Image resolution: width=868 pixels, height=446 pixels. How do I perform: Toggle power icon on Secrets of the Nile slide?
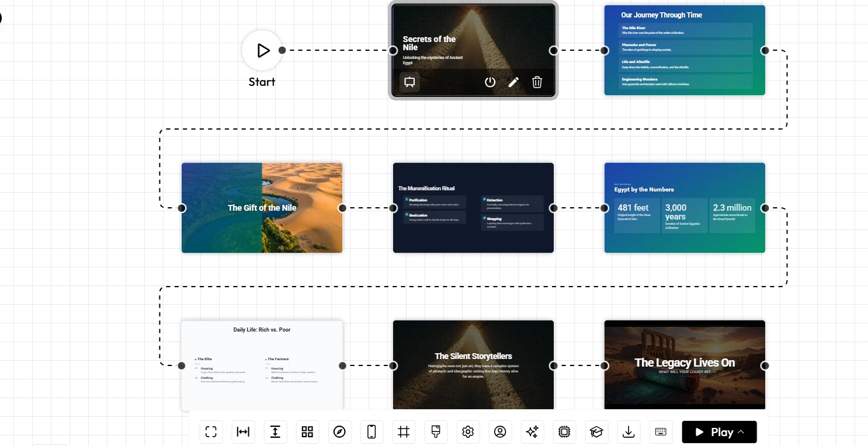tap(490, 82)
